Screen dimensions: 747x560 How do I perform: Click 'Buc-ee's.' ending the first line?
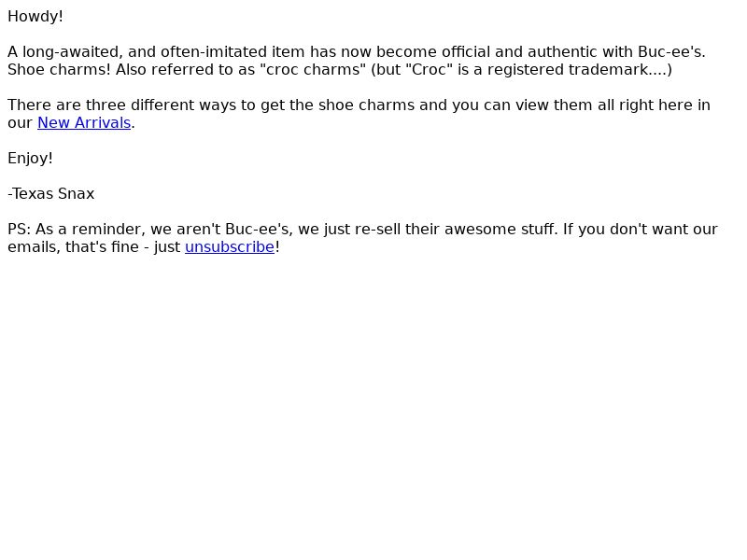tap(671, 52)
